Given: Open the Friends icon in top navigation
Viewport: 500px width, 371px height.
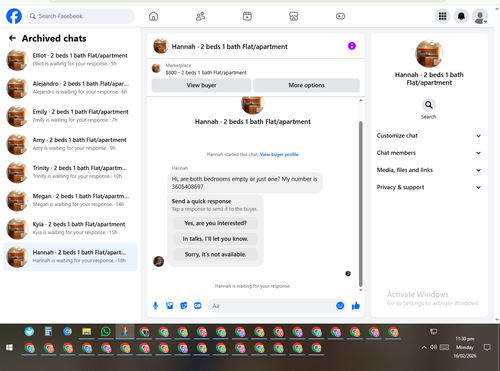Looking at the screenshot, I should [200, 16].
